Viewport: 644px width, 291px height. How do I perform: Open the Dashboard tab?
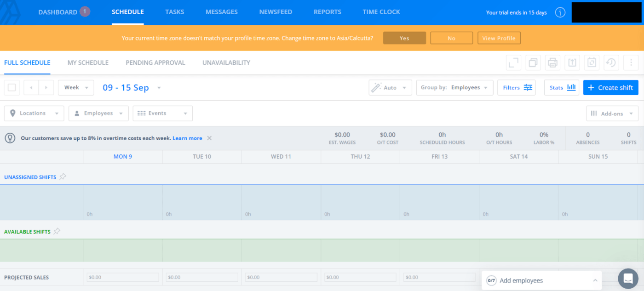[x=57, y=12]
